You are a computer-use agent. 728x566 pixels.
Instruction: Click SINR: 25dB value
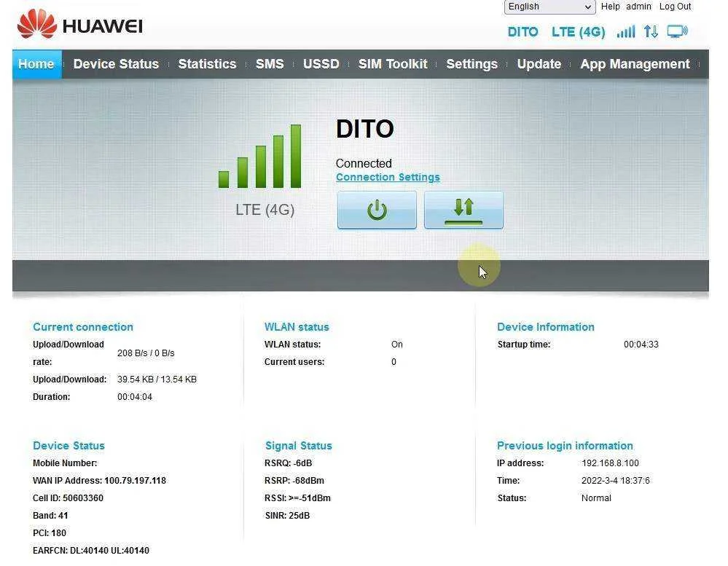(287, 516)
